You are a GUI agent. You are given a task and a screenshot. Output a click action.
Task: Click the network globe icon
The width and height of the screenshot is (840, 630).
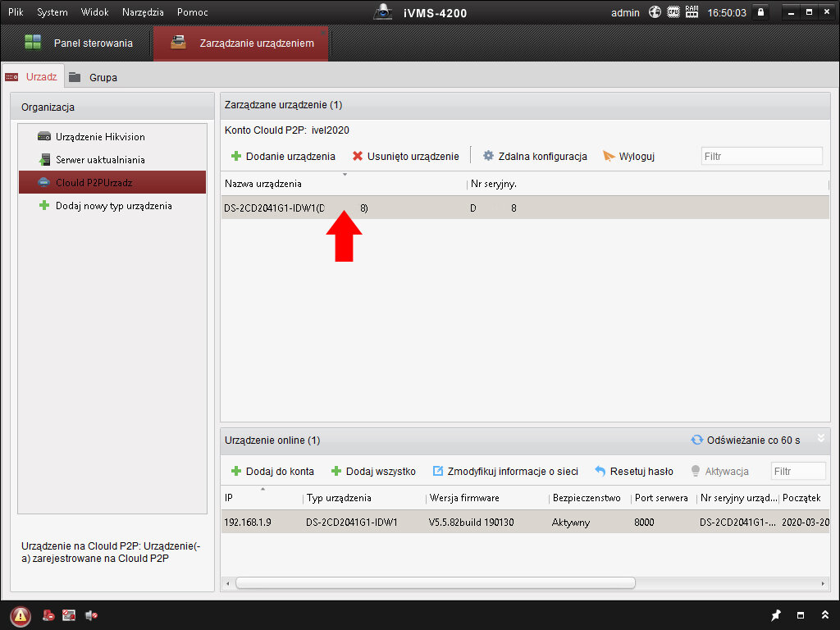coord(655,12)
